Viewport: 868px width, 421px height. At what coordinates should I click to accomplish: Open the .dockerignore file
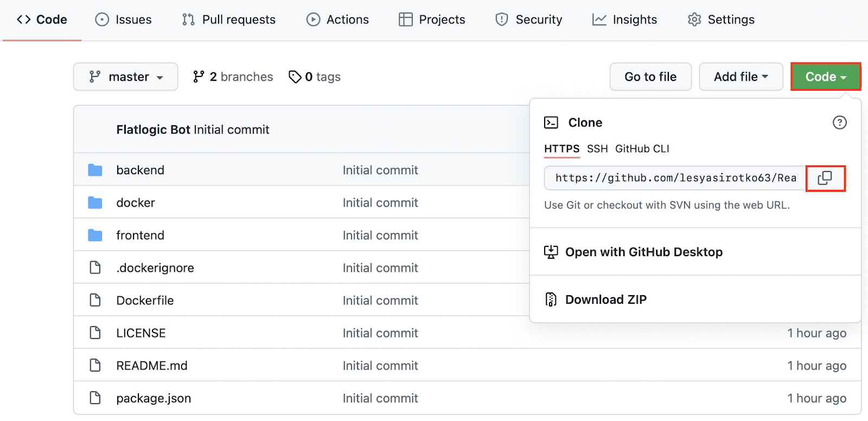155,267
